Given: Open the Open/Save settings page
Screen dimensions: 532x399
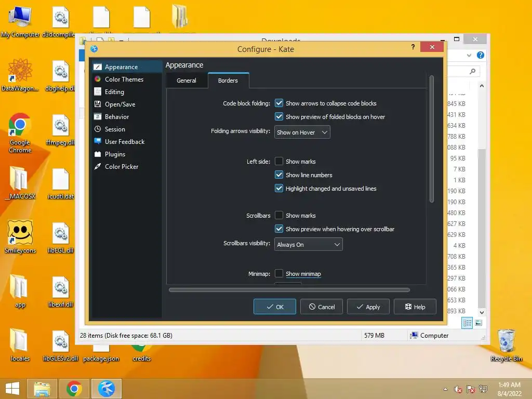Looking at the screenshot, I should (x=127, y=104).
